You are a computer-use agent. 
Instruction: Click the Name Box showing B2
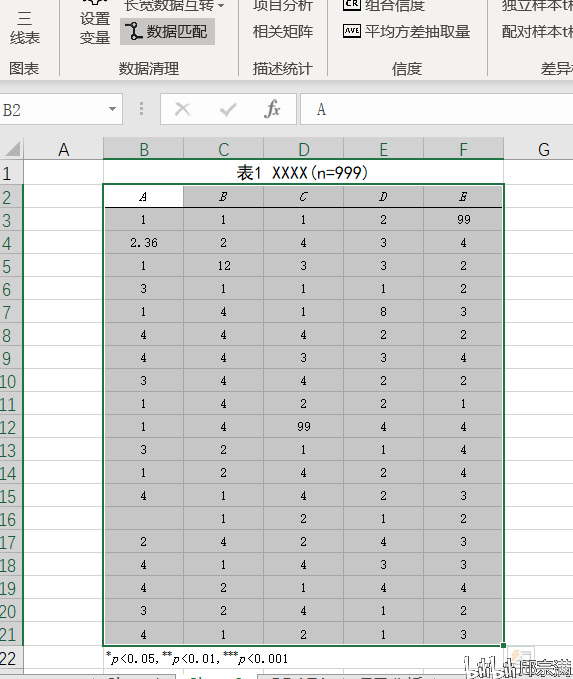pos(52,110)
